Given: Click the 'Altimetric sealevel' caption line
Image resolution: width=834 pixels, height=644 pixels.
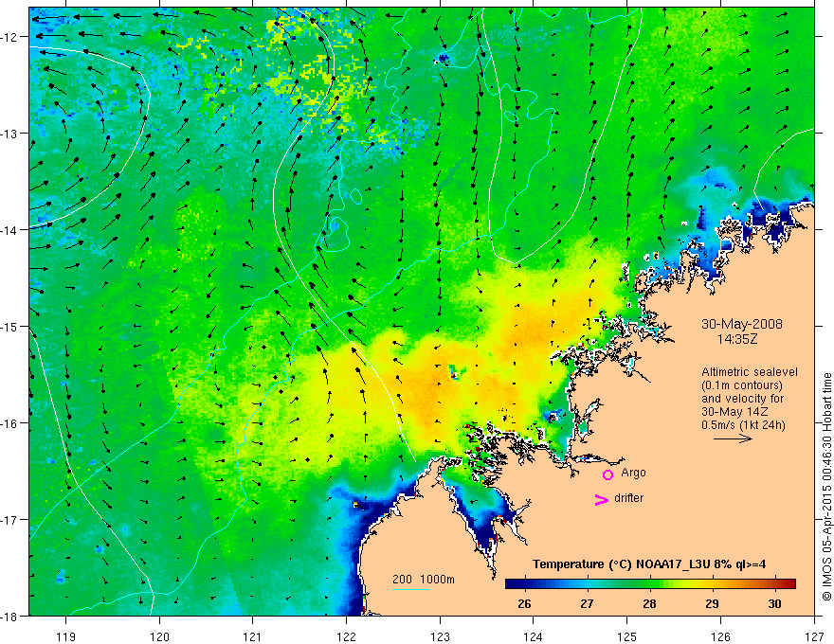Looking at the screenshot, I should click(x=750, y=372).
